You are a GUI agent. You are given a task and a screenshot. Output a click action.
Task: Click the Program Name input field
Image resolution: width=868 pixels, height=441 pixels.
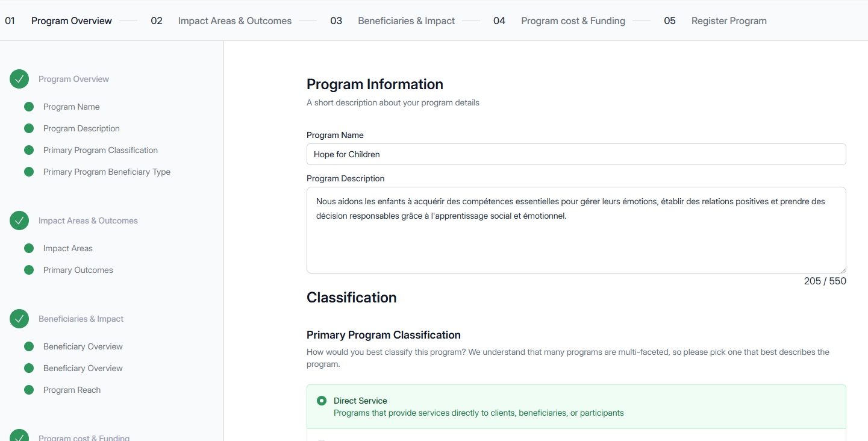pos(576,154)
